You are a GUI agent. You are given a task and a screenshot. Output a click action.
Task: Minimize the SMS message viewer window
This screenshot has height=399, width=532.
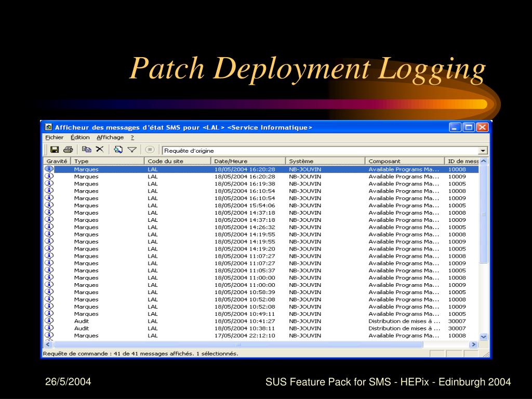455,128
